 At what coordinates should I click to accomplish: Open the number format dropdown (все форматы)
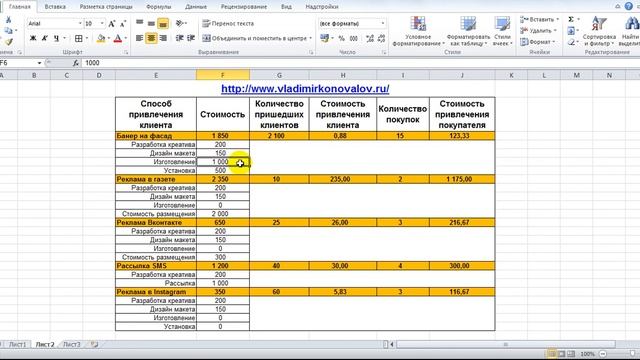pyautogui.click(x=383, y=24)
